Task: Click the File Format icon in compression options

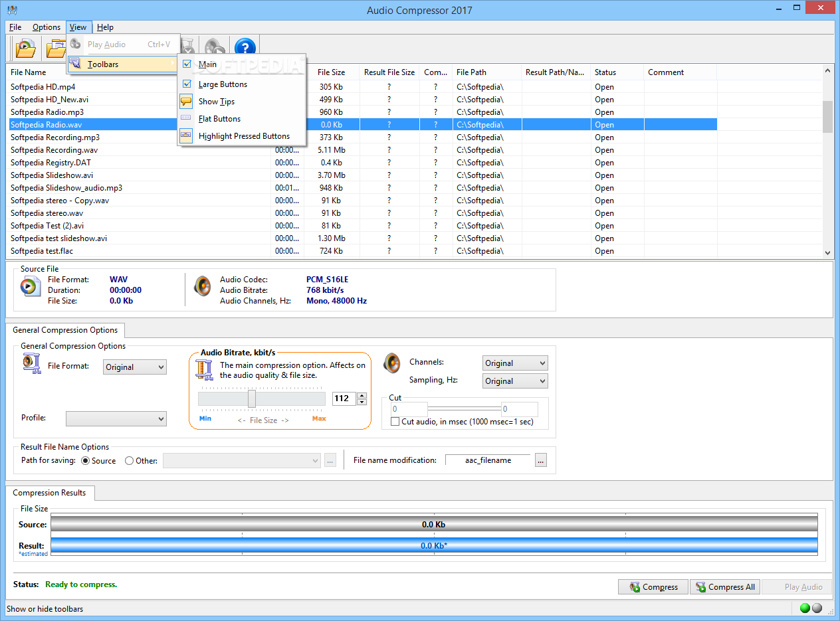Action: click(x=31, y=363)
